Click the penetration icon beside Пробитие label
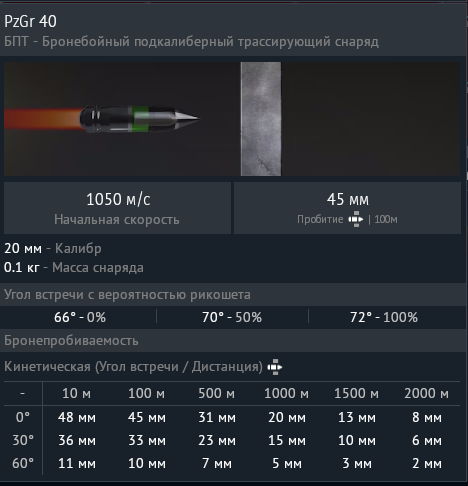The width and height of the screenshot is (468, 486). pos(356,219)
